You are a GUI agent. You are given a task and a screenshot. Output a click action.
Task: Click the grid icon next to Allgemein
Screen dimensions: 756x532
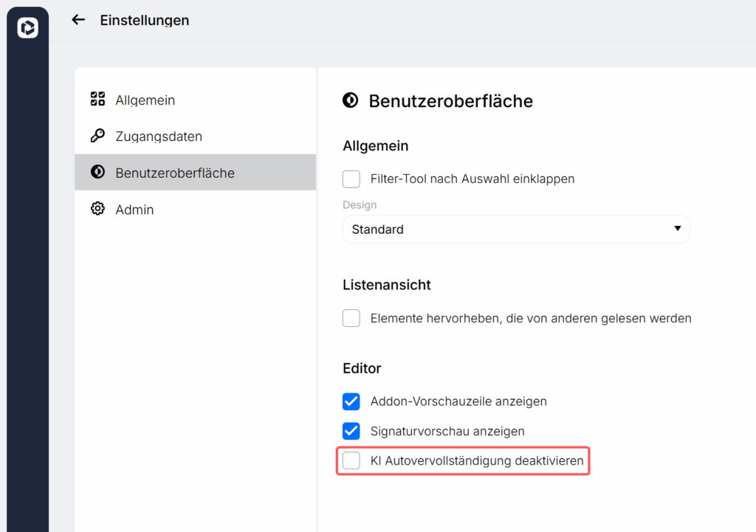97,100
